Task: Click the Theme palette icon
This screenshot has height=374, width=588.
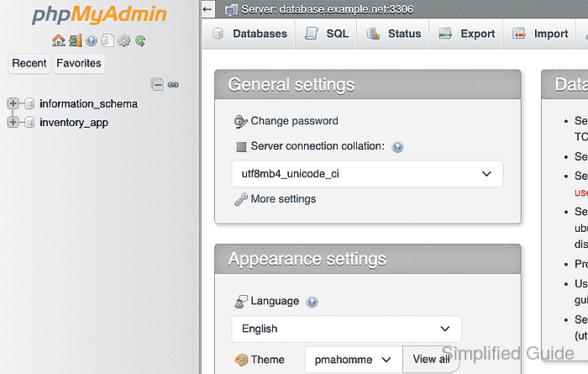Action: point(241,360)
